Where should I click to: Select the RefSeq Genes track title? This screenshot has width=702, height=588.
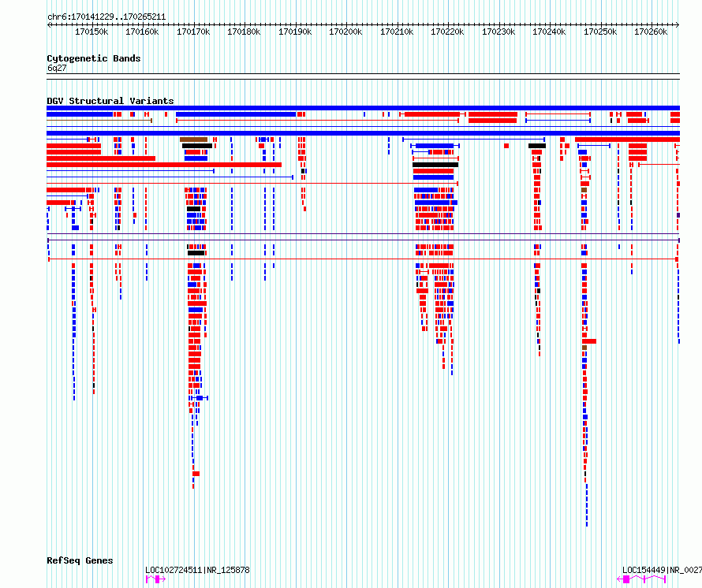[80, 560]
